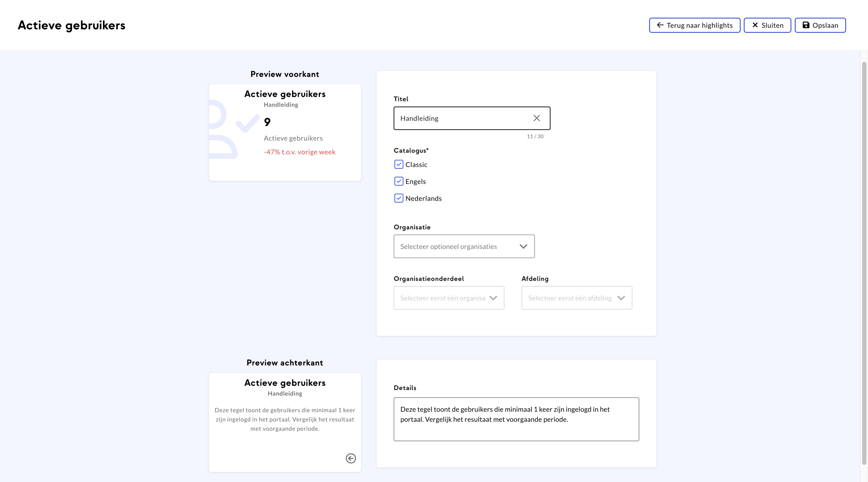Click the save disk icon on Opslaan
The height and width of the screenshot is (482, 868).
pos(806,25)
